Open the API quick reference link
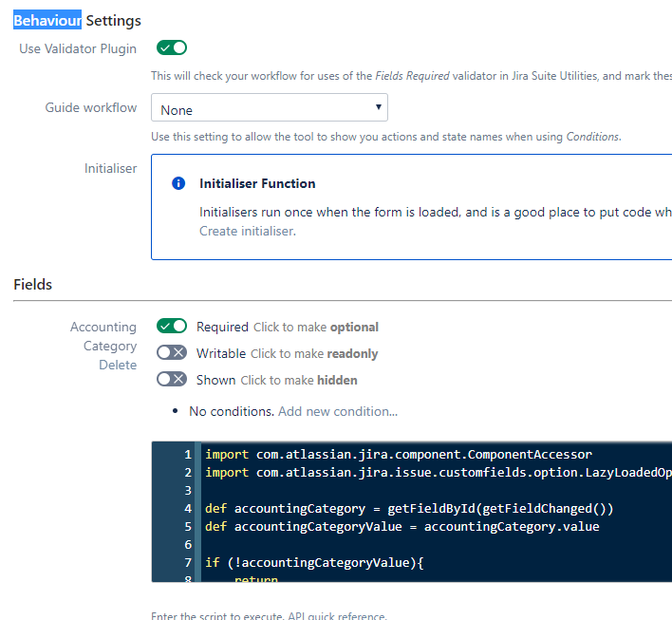The height and width of the screenshot is (620, 672). 336,615
